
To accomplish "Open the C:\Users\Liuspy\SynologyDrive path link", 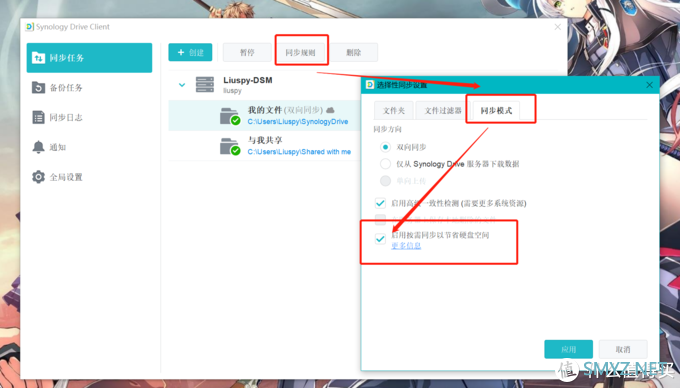I will click(298, 122).
